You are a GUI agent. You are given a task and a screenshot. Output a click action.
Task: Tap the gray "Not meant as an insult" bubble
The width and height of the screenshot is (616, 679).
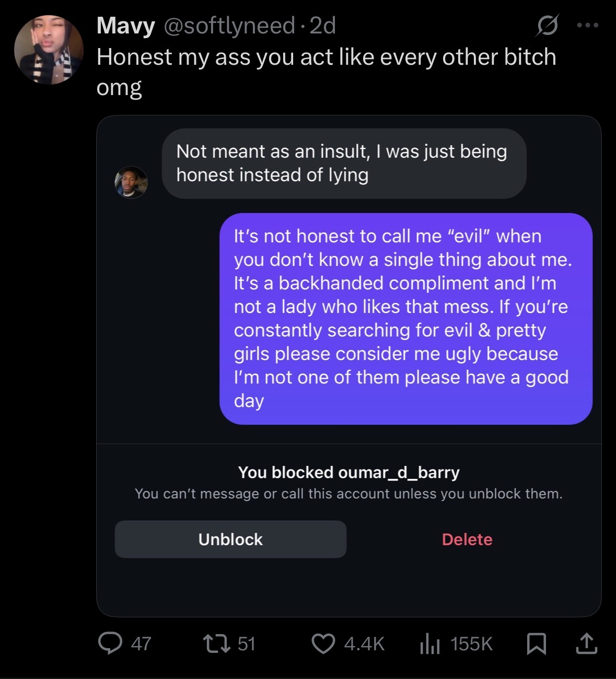coord(343,163)
